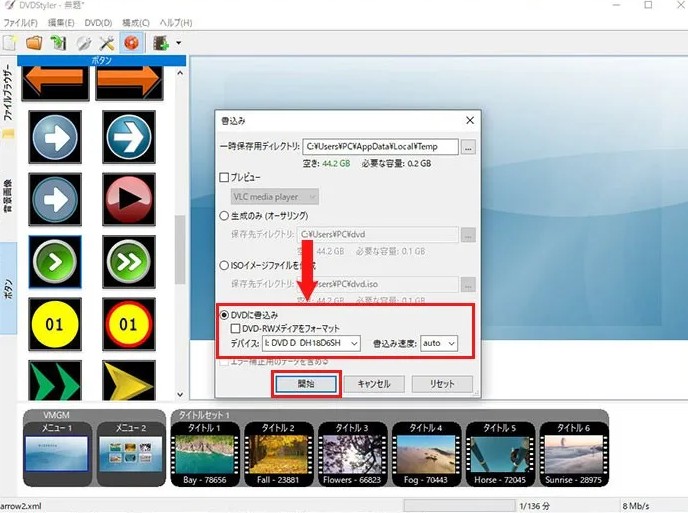This screenshot has height=513, width=688.
Task: Click the 1/136 分 duration status
Action: coord(534,506)
